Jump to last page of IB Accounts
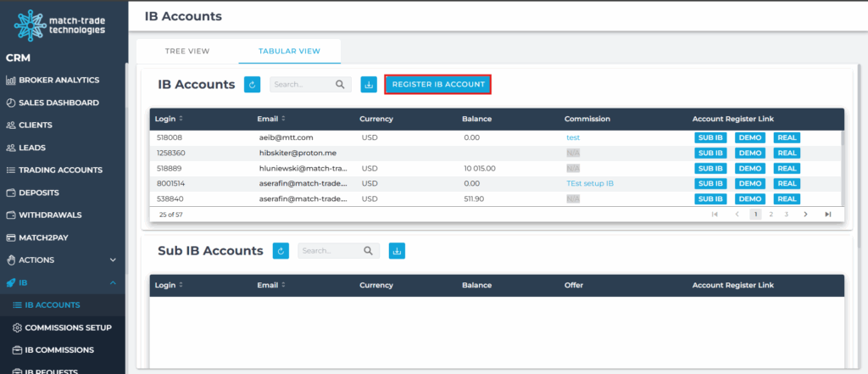This screenshot has height=374, width=868. (x=827, y=215)
